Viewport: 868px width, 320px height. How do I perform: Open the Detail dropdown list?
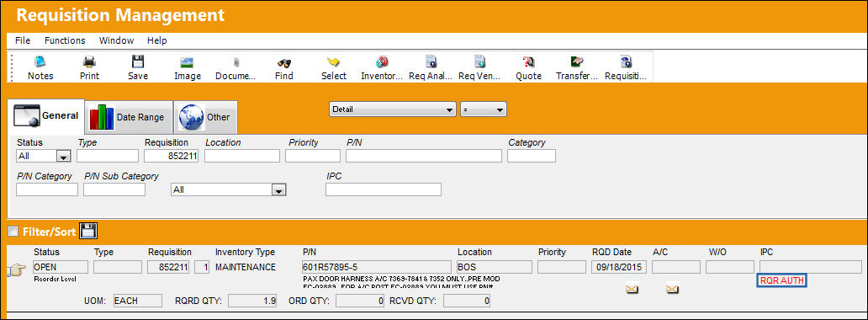393,109
